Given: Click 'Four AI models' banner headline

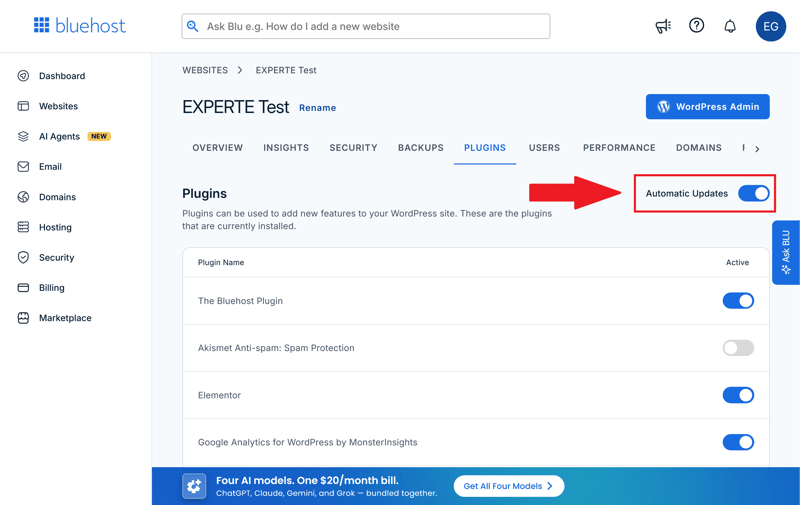Looking at the screenshot, I should click(x=307, y=481).
